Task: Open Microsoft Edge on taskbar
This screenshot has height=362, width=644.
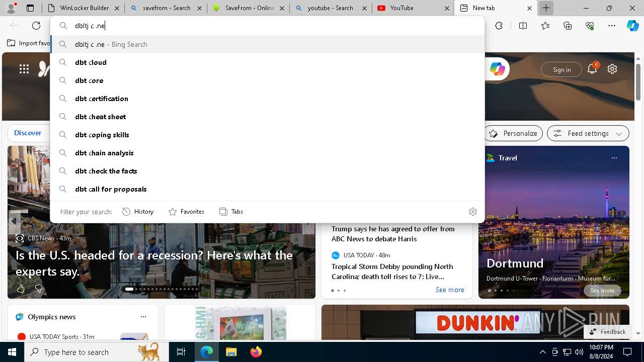Action: [x=207, y=352]
